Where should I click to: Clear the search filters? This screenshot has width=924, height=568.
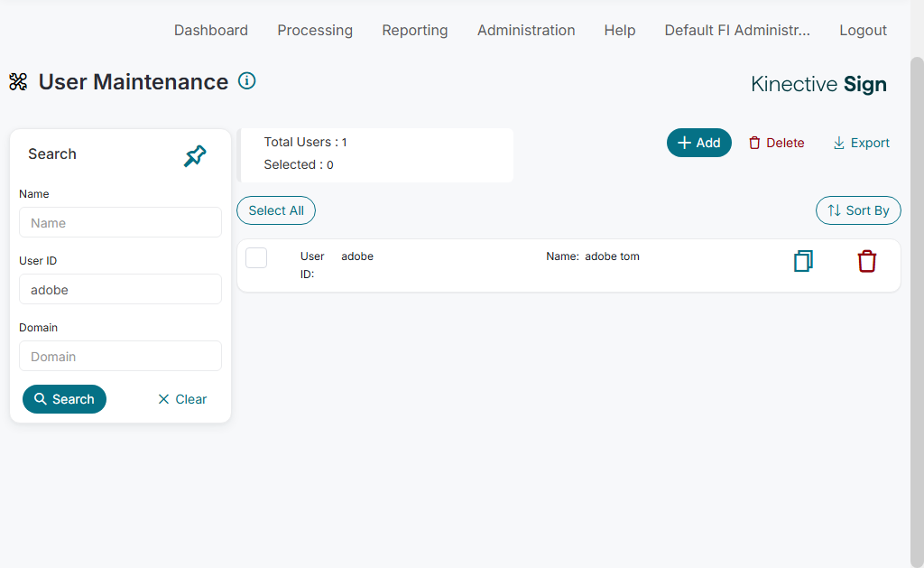(182, 399)
